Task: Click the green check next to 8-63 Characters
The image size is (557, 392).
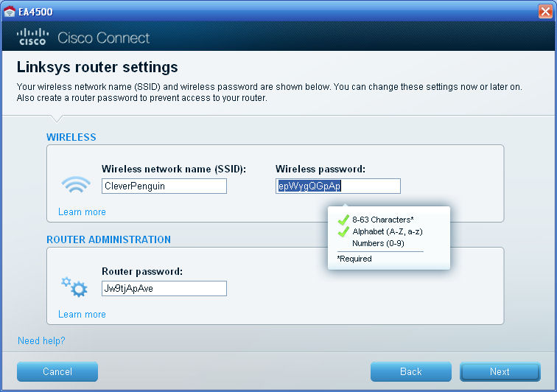Action: tap(343, 220)
